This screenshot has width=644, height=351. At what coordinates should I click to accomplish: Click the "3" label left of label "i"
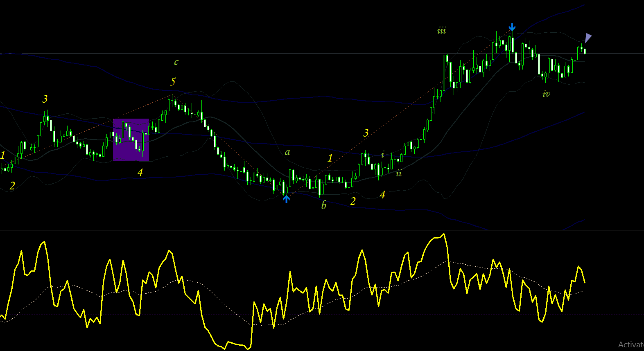(366, 133)
